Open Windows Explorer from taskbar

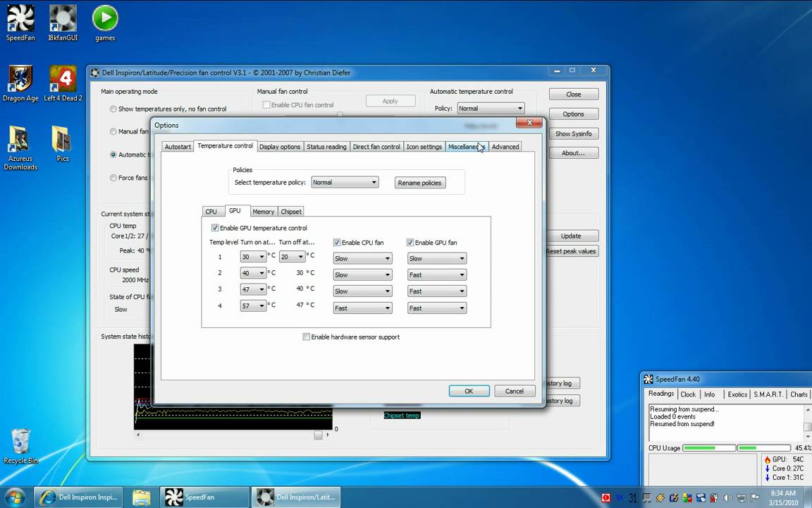(x=142, y=497)
